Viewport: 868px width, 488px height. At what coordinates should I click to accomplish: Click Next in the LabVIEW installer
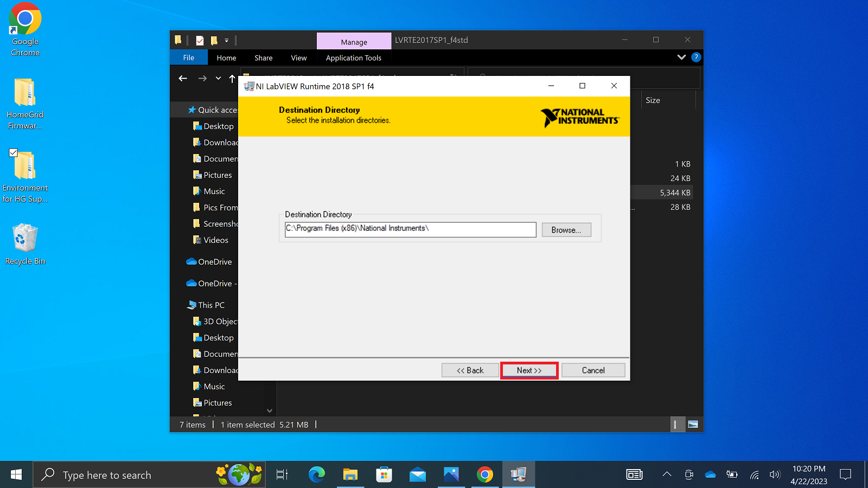point(529,370)
